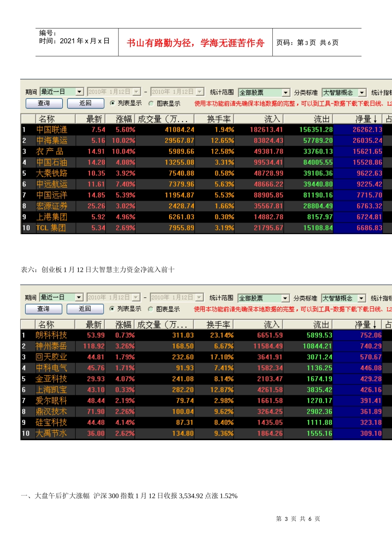Viewport: 392px width, 555px height.
Task: Select the 中国石油 stock name
Action: point(52,162)
